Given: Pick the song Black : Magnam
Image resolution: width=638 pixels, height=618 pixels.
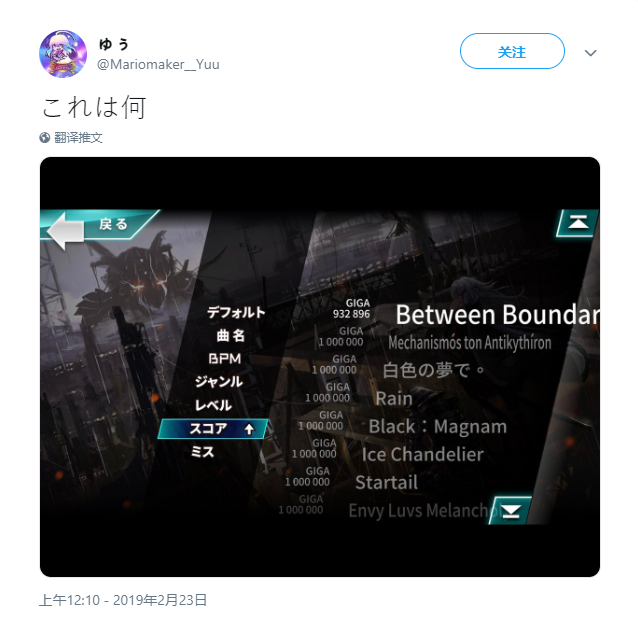Looking at the screenshot, I should point(438,426).
